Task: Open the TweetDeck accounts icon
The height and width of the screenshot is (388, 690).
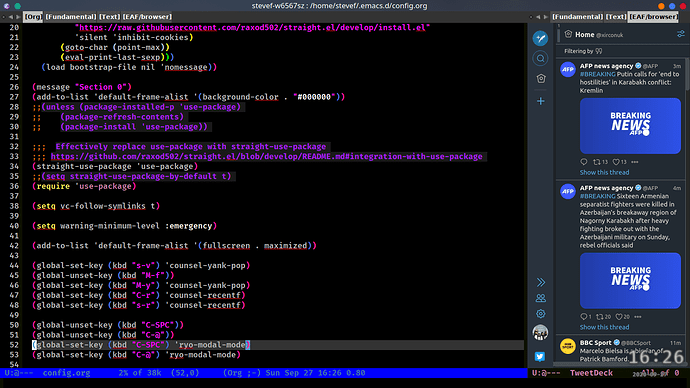Action: click(x=541, y=298)
